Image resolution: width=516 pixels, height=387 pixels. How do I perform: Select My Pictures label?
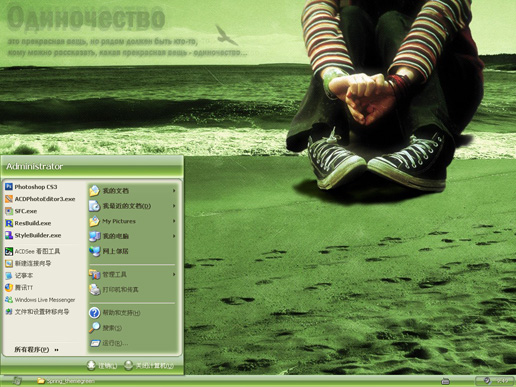[x=119, y=221]
